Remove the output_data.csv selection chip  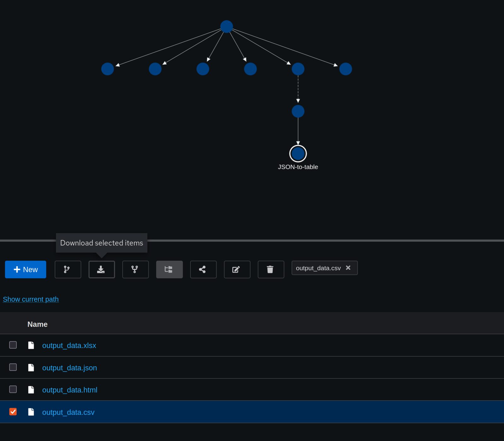click(348, 268)
